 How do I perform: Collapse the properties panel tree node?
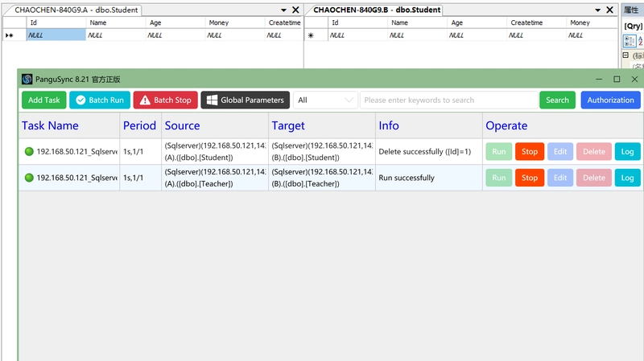(x=625, y=55)
